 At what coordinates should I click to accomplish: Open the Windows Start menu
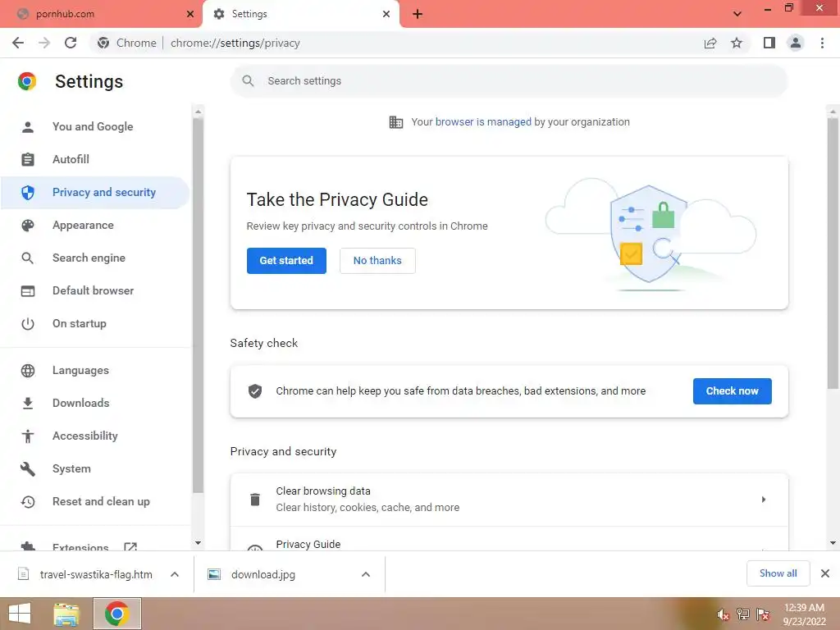[20, 614]
